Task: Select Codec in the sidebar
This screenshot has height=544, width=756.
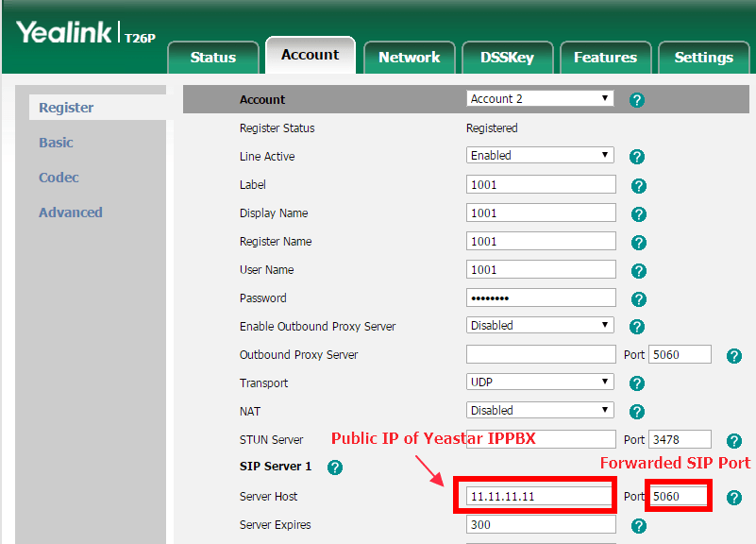Action: point(59,177)
